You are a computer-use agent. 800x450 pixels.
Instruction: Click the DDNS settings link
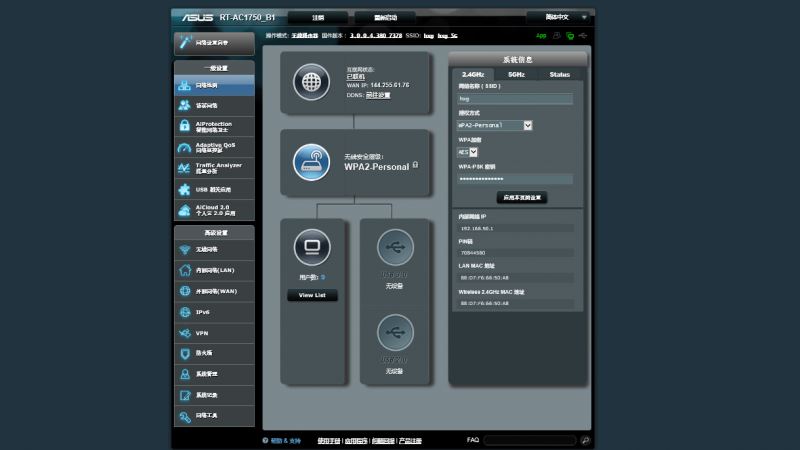(x=378, y=95)
